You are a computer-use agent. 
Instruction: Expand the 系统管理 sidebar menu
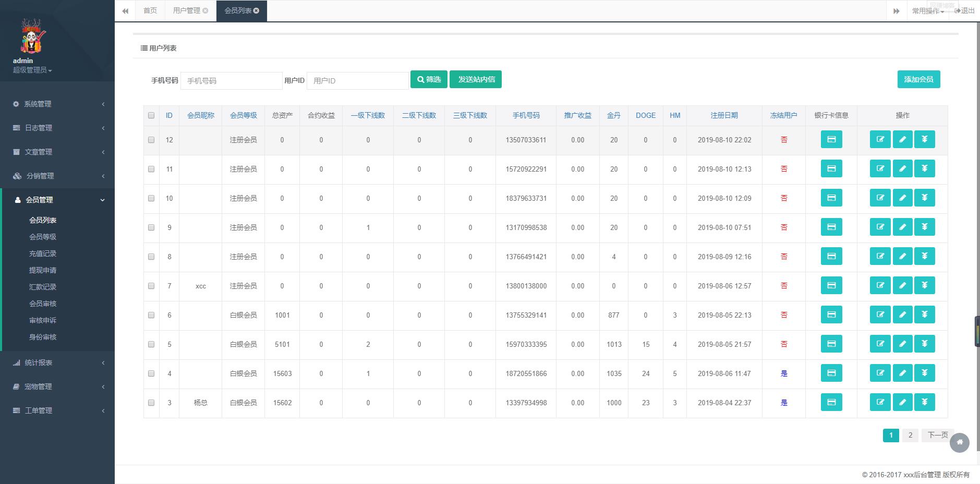[x=57, y=104]
